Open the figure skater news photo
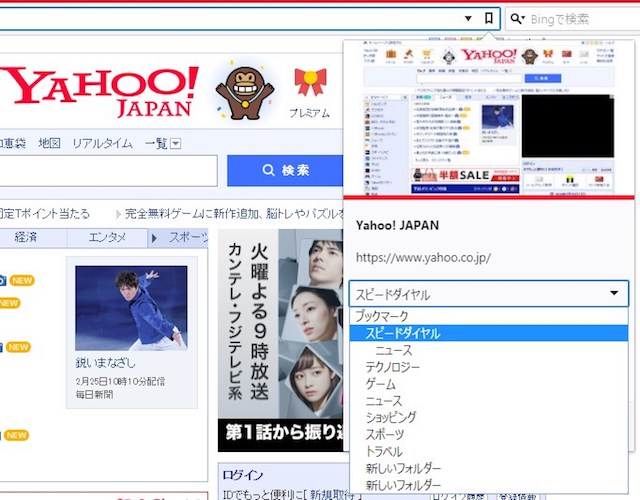Viewport: 640px width, 500px height. pos(131,308)
